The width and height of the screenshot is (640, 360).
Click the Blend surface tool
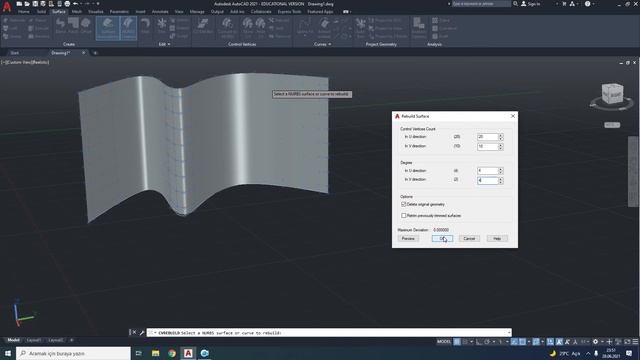click(x=60, y=26)
